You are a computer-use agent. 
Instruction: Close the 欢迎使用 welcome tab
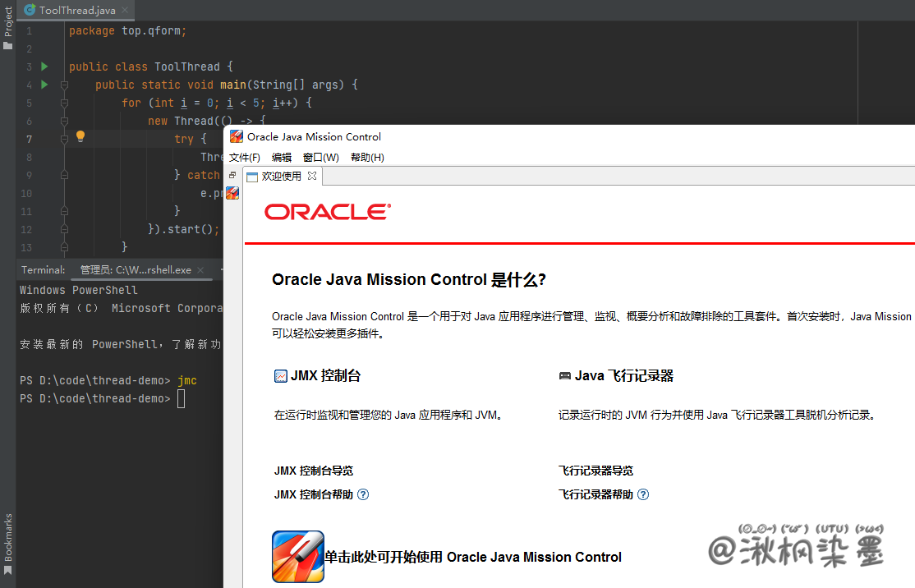coord(312,176)
